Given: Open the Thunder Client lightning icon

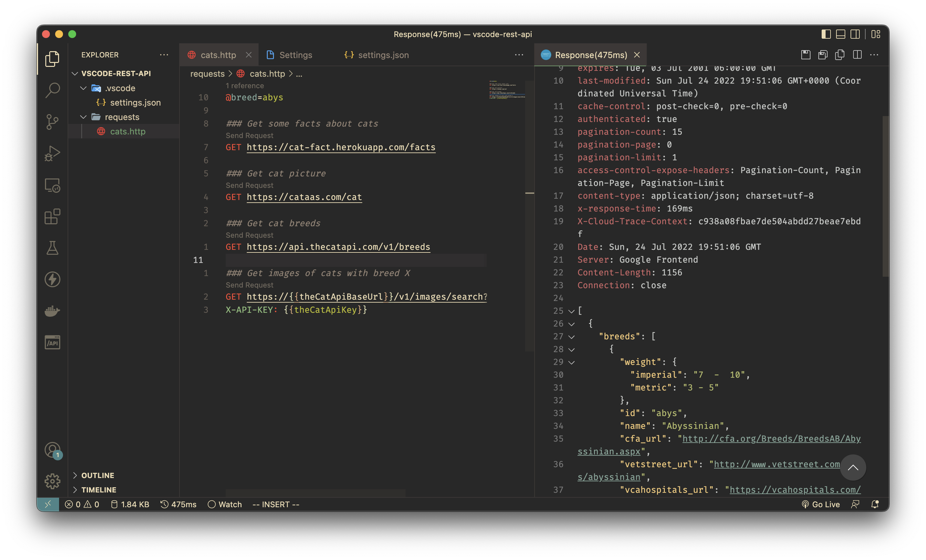Looking at the screenshot, I should pos(52,279).
